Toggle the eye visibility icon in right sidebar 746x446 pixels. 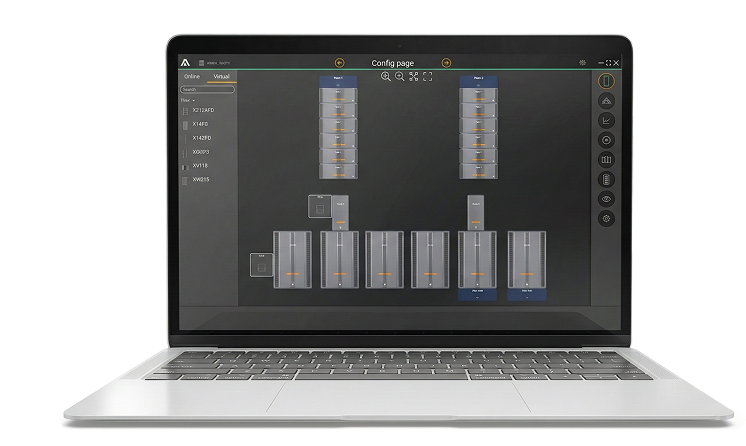606,199
